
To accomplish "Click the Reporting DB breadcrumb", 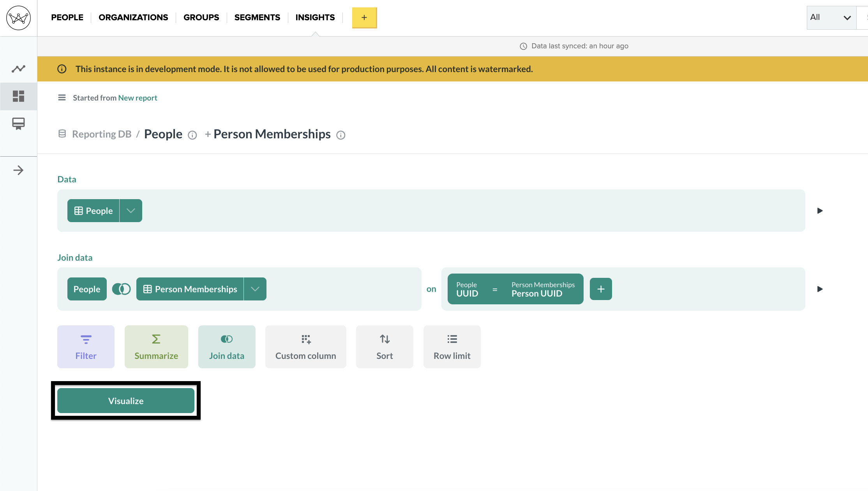I will pyautogui.click(x=102, y=134).
